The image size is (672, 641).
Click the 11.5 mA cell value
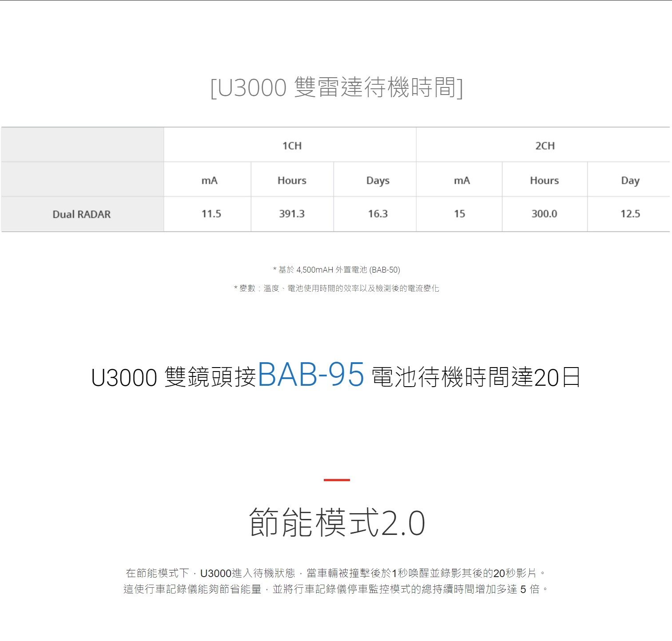pos(211,214)
